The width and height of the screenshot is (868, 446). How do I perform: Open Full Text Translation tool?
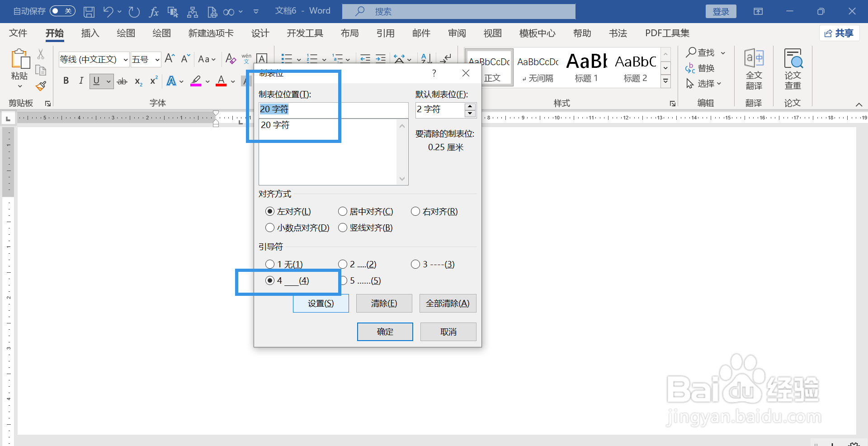tap(754, 69)
